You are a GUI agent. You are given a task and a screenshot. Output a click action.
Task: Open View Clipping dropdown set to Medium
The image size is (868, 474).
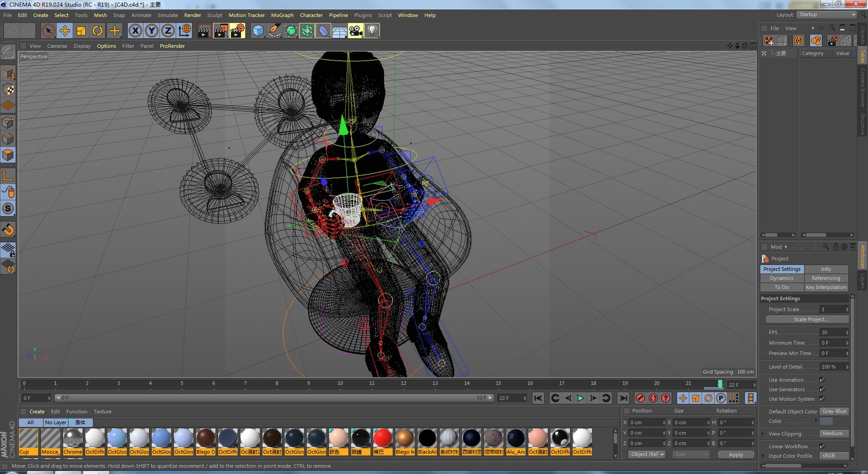[834, 434]
